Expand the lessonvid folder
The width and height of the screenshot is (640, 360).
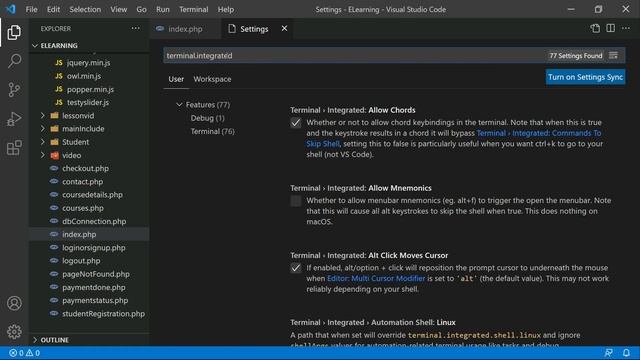pyautogui.click(x=78, y=116)
